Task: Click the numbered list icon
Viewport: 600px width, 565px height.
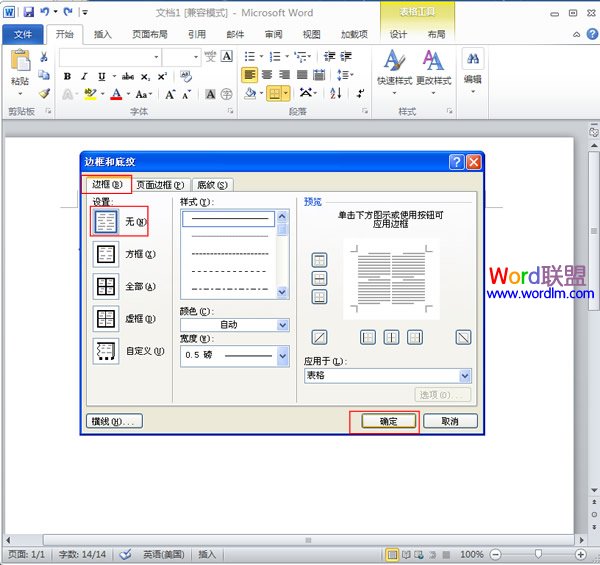Action: [275, 57]
